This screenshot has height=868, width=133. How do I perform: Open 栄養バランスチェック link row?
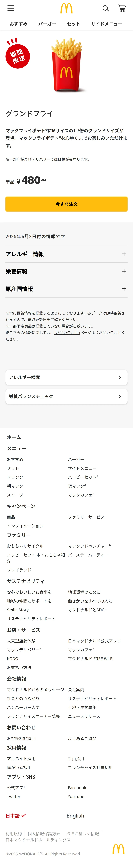tap(66, 397)
